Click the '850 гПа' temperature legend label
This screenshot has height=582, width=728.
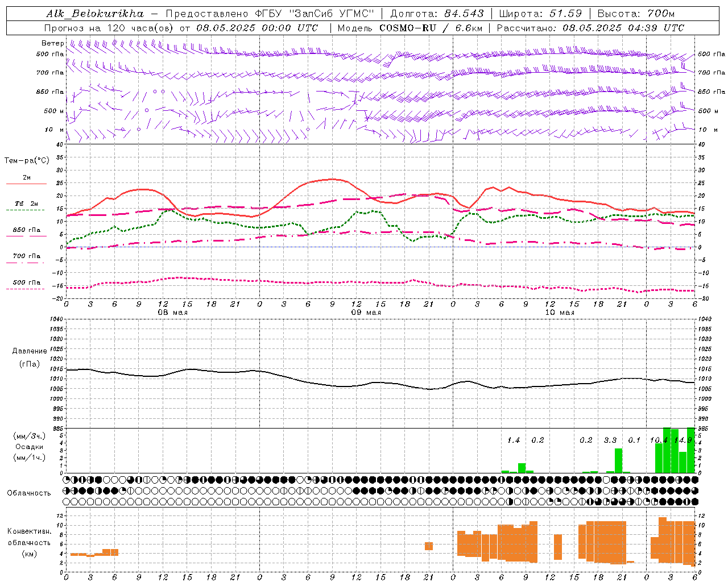tap(27, 230)
